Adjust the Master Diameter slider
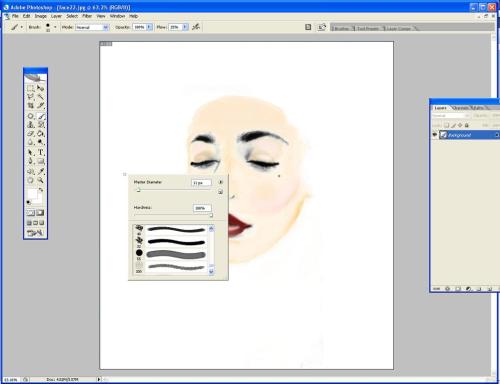Image resolution: width=500 pixels, height=384 pixels. click(x=138, y=190)
